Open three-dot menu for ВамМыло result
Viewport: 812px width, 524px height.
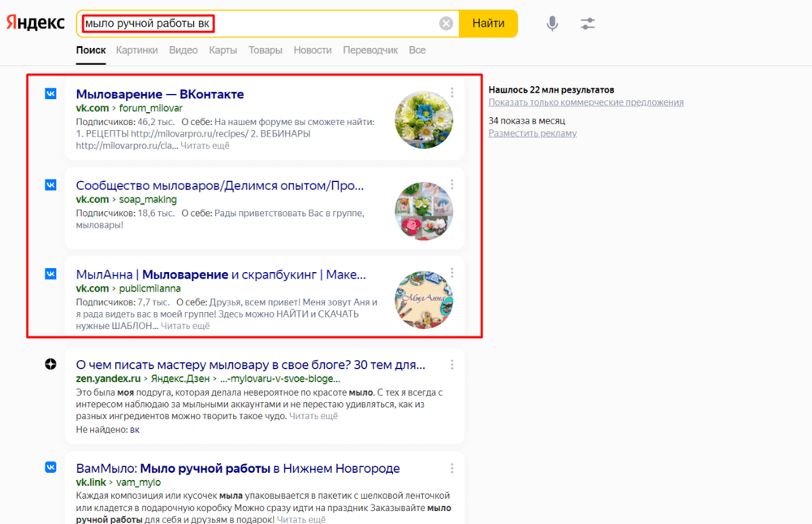(x=452, y=469)
